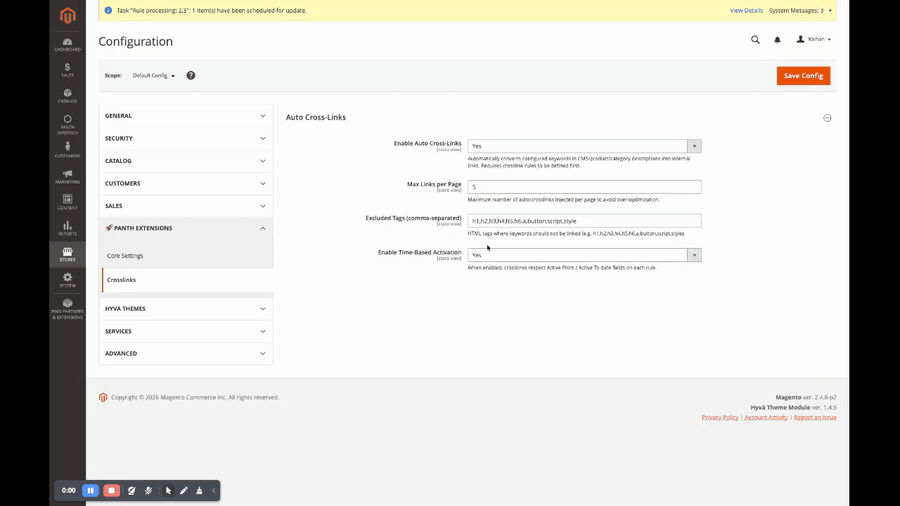This screenshot has width=900, height=506.
Task: Click the Max Links per Page field
Action: 584,187
